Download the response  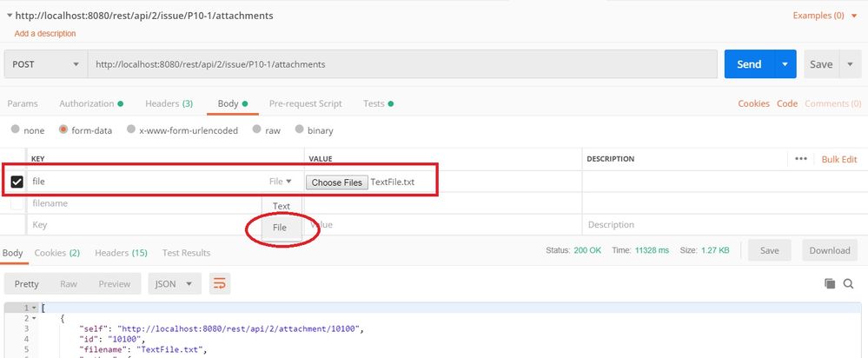830,250
